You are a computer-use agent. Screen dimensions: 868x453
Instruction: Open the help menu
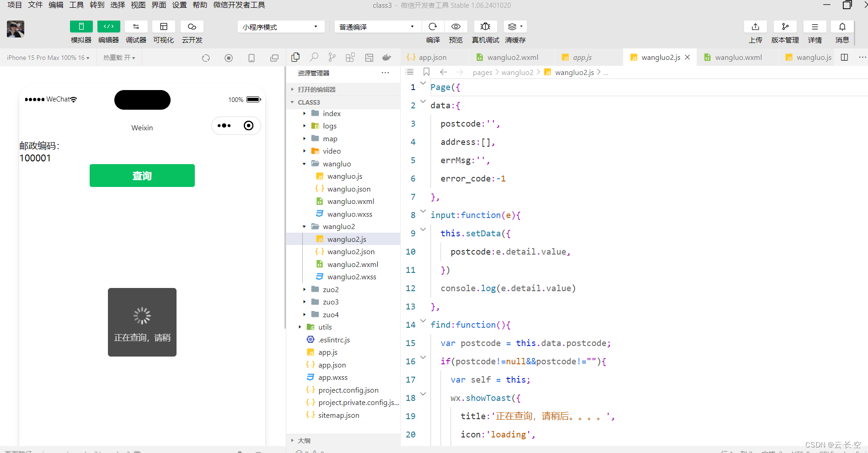tap(200, 5)
